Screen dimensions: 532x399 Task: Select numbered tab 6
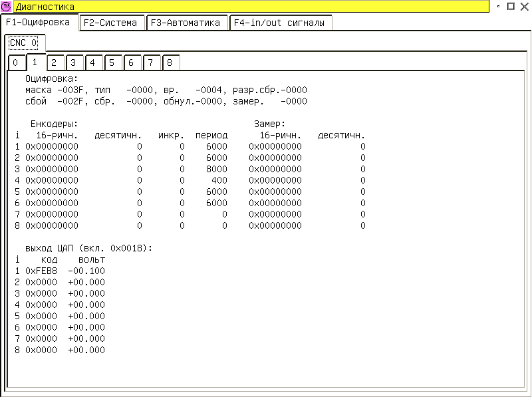[132, 63]
